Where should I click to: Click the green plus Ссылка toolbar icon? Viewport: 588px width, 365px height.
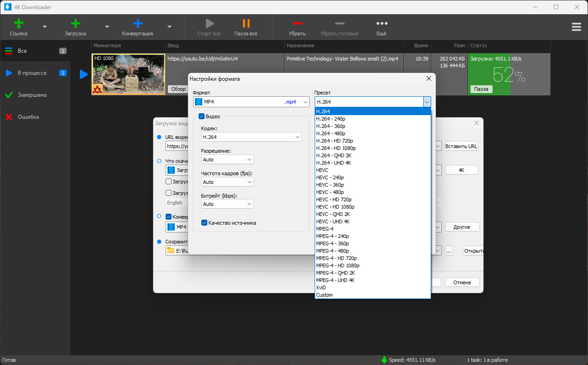coord(19,24)
